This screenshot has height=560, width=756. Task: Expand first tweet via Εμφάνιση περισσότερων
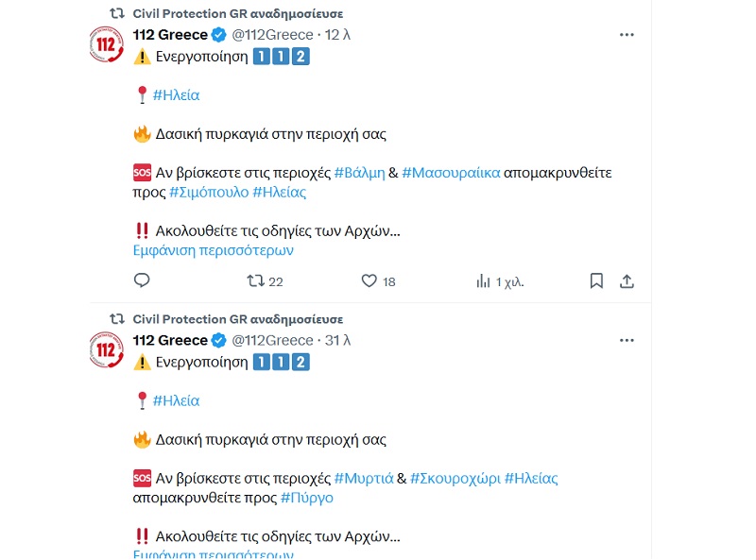[213, 250]
